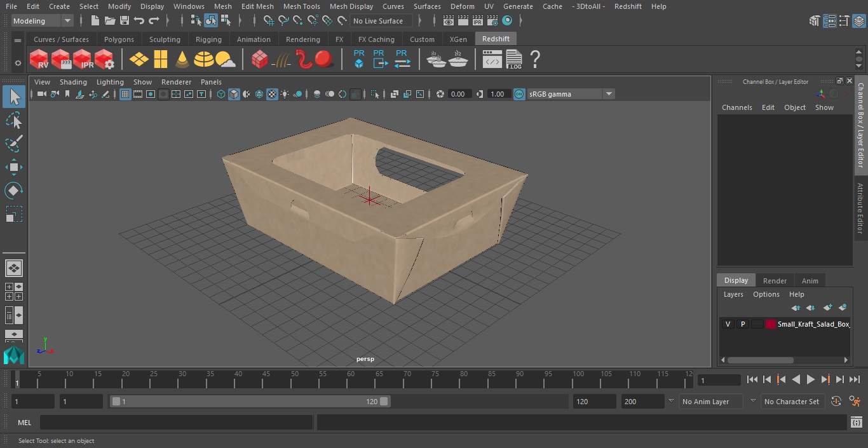Select the Small_Kraft_Salad_Box layer

click(813, 324)
